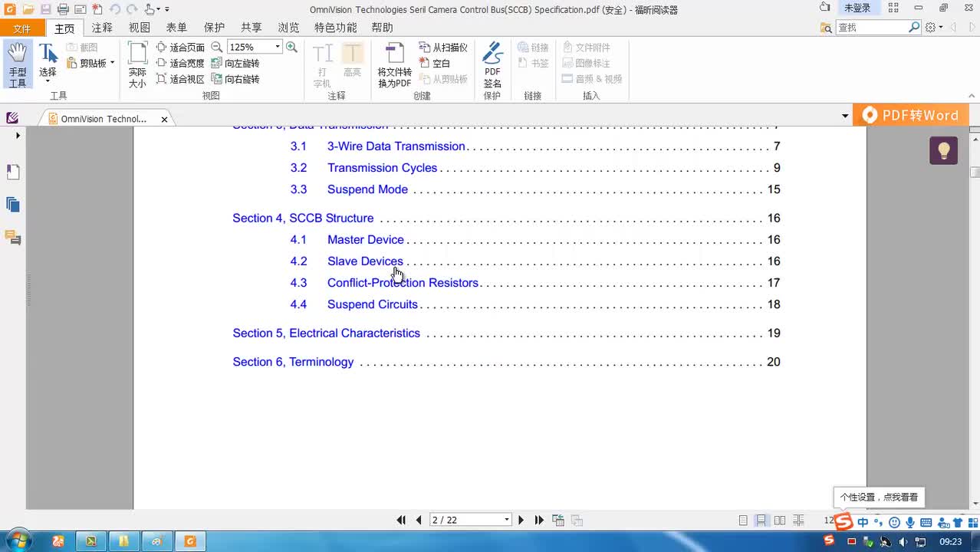Screen dimensions: 980x552
Task: Open the tab list dropdown arrow
Action: pos(845,117)
